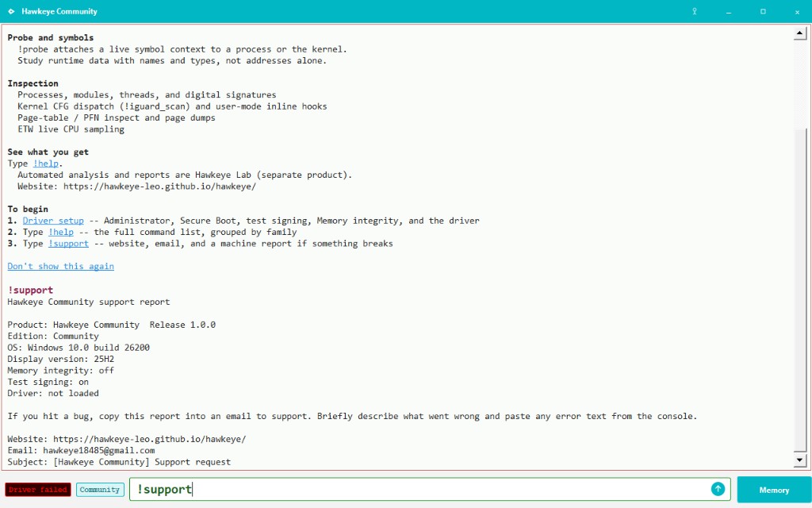812x508 pixels.
Task: Click the 'Website:' line in the support report
Action: [126, 439]
